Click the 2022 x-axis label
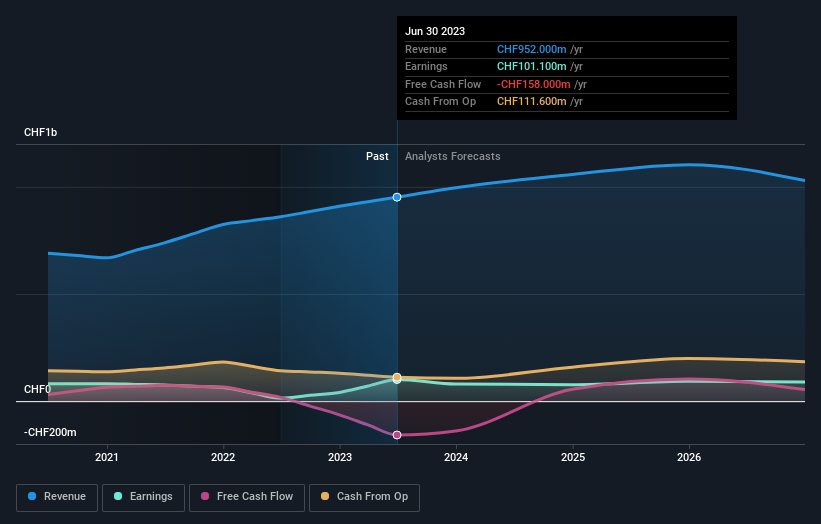The height and width of the screenshot is (524, 821). [x=223, y=458]
